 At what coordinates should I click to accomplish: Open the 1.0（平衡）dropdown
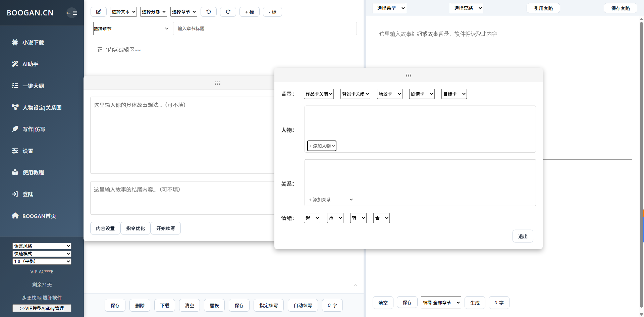[x=42, y=261]
